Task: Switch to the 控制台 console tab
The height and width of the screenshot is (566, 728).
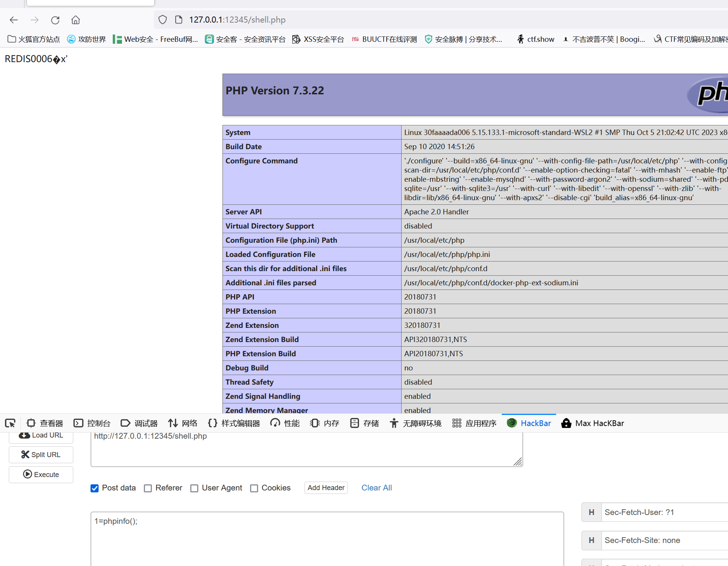Action: pyautogui.click(x=92, y=423)
